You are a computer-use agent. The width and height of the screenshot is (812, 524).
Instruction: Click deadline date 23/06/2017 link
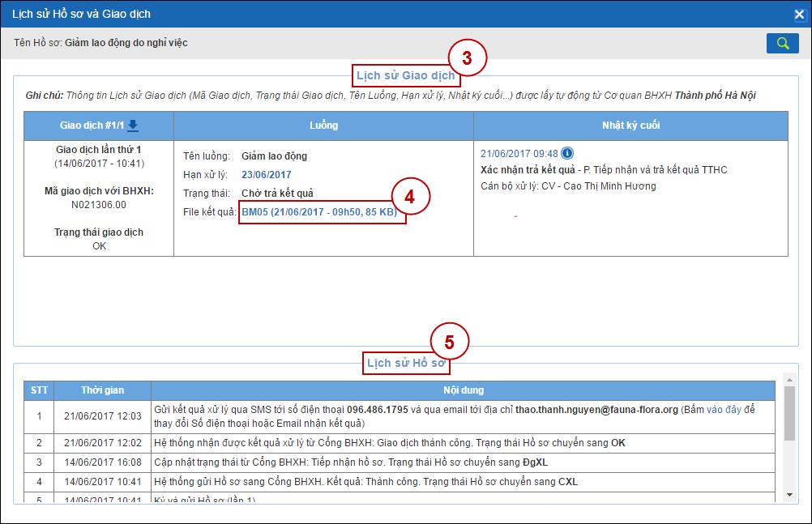tap(266, 174)
